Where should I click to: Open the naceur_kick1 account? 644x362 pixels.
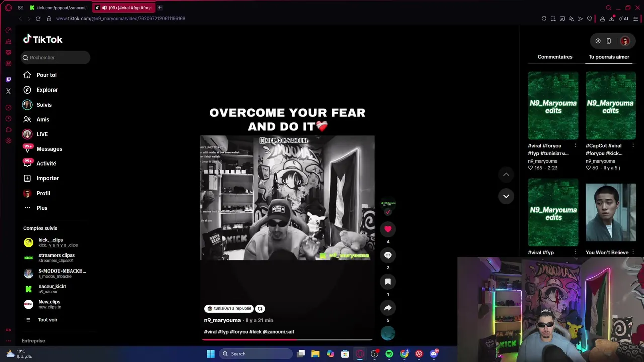click(x=55, y=289)
